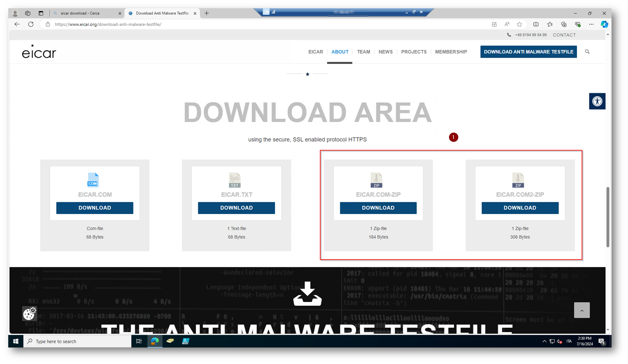Open the workspaces icon in tab bar
The width and height of the screenshot is (628, 364).
28,13
